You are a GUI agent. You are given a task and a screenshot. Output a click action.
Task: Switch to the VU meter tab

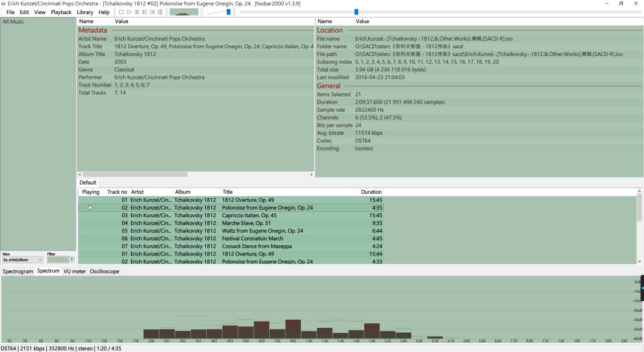click(74, 272)
